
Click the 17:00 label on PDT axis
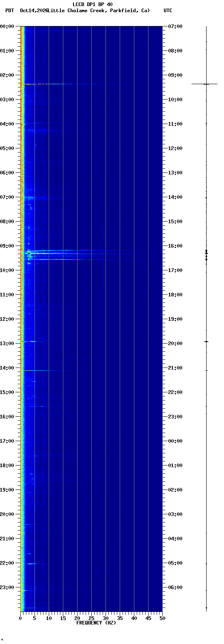pos(7,441)
